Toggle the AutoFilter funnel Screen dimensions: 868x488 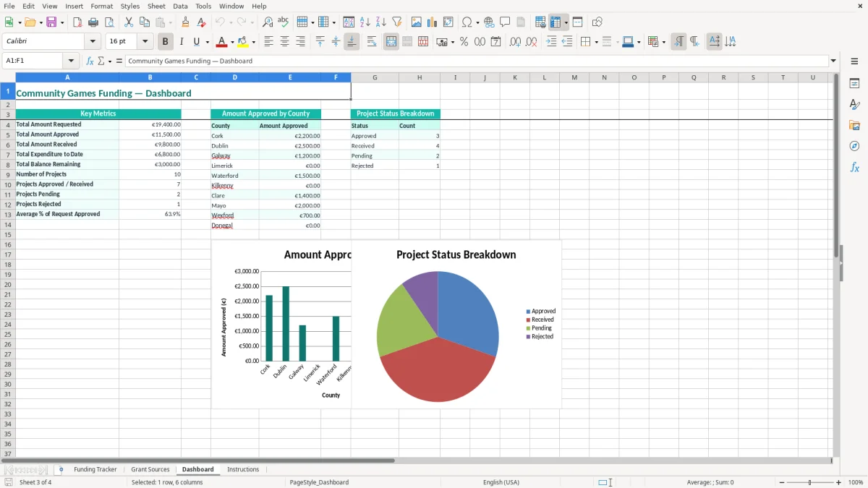[x=396, y=22]
